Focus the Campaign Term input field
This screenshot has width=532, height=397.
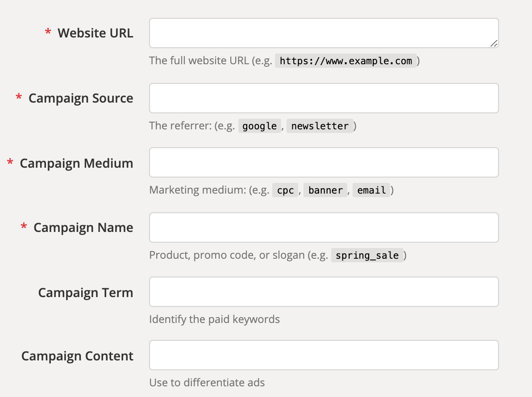324,292
